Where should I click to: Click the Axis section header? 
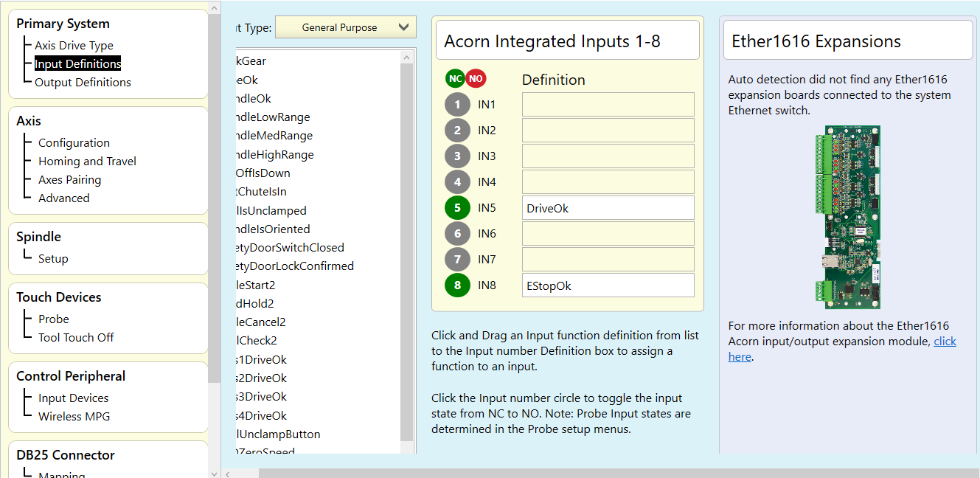pos(29,121)
